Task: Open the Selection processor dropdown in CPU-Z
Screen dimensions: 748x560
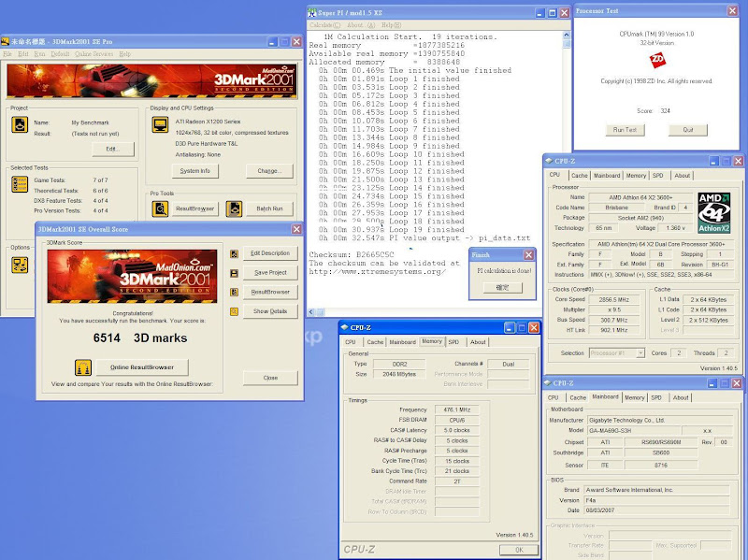Action: pos(640,353)
